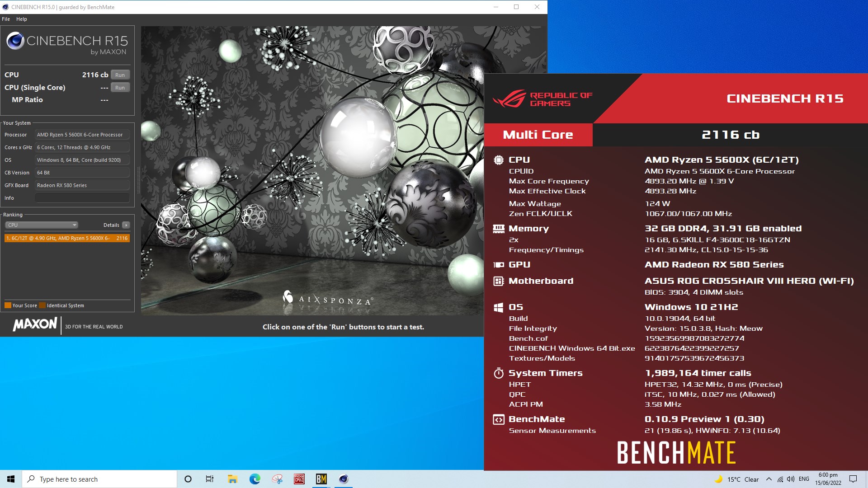The height and width of the screenshot is (488, 868).
Task: Expand the CPU ranking dropdown
Action: coord(42,225)
